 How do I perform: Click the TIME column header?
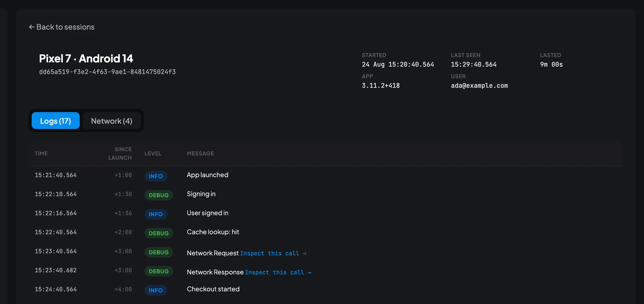(41, 154)
